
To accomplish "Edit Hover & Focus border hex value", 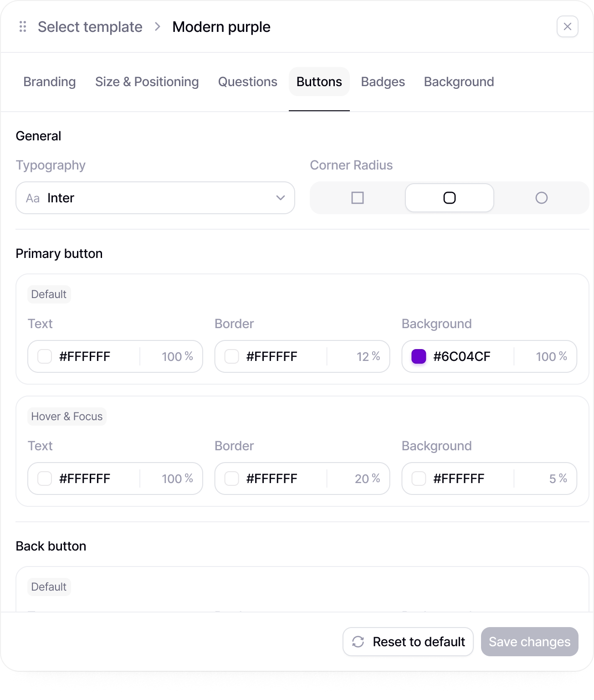I will (272, 479).
